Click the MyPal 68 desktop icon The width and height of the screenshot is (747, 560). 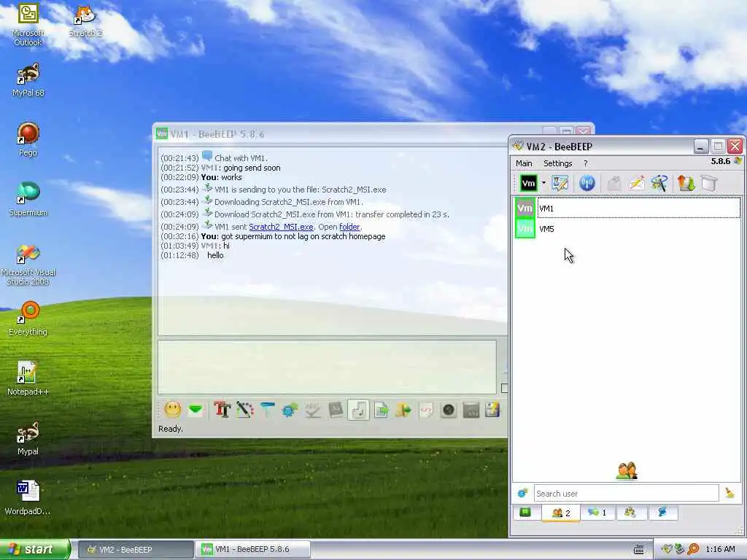tap(28, 80)
